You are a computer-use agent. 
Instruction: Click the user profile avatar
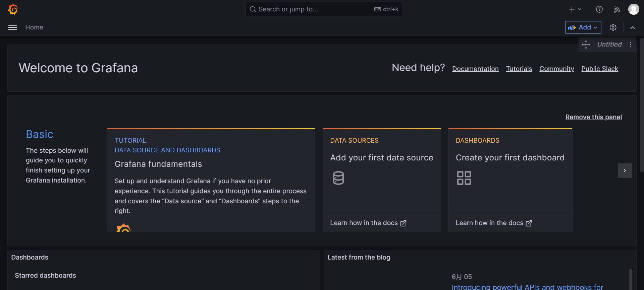633,9
